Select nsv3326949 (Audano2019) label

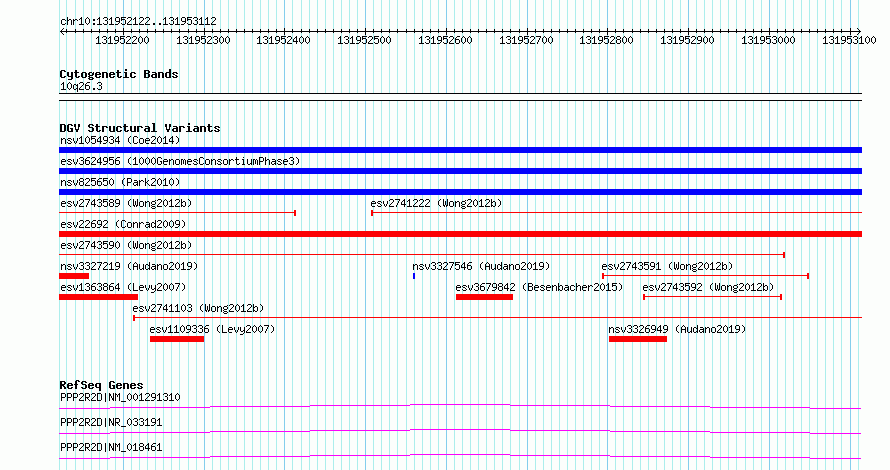[677, 329]
